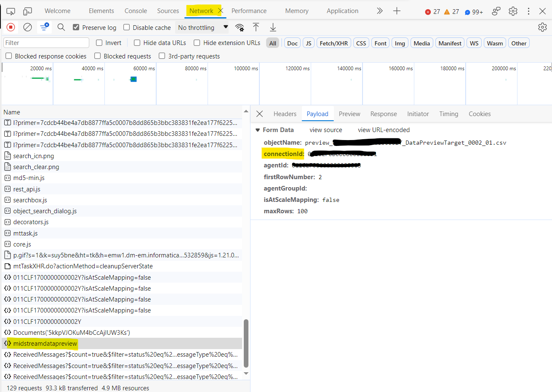Open the activity connections icon
This screenshot has height=392, width=552.
(496, 11)
